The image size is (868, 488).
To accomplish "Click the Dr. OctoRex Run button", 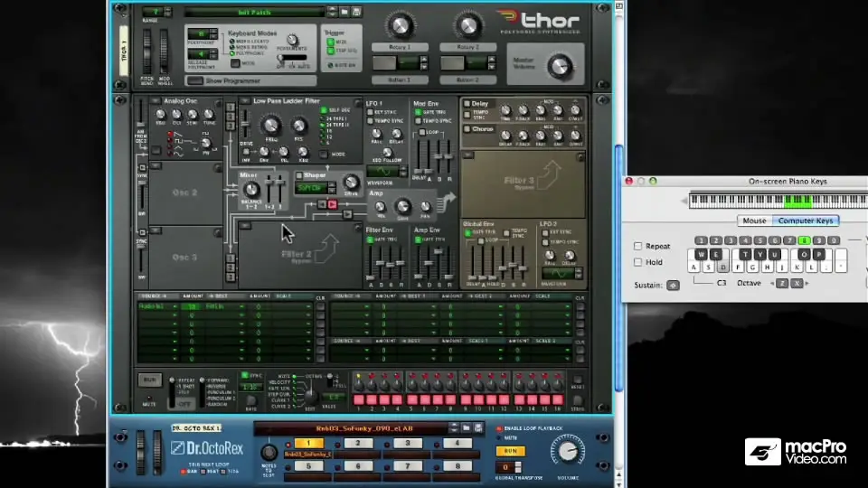I will (x=510, y=452).
